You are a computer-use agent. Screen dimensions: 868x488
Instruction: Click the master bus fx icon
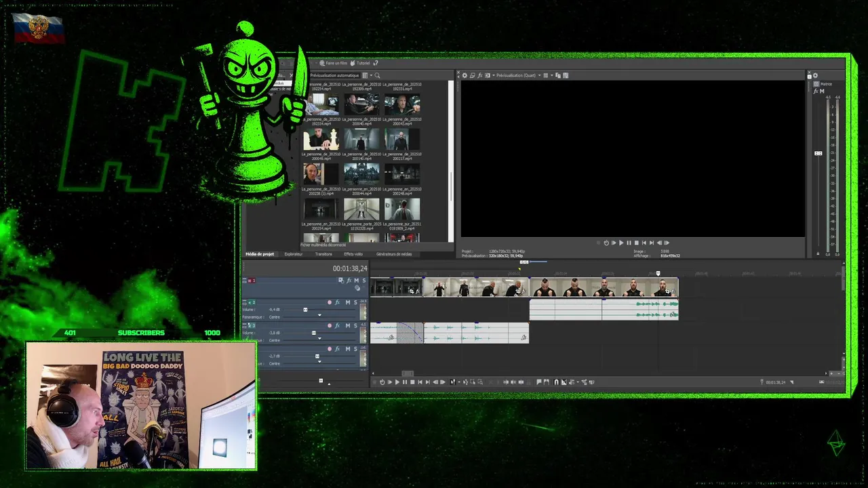816,91
